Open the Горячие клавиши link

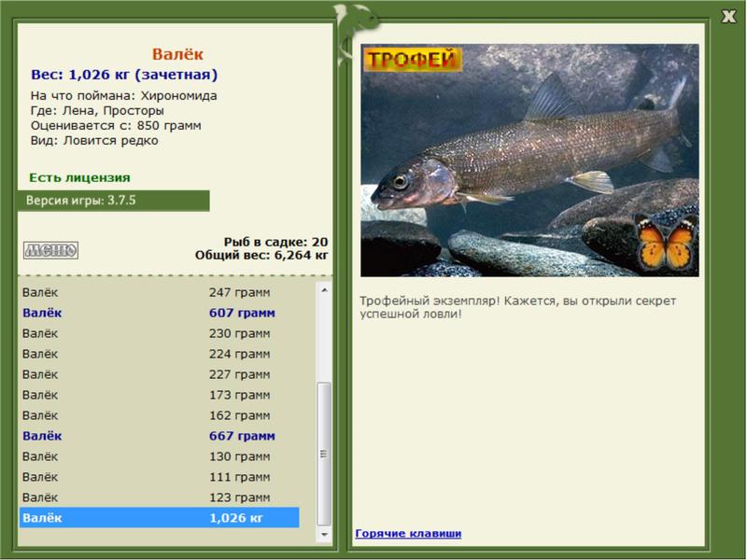408,533
